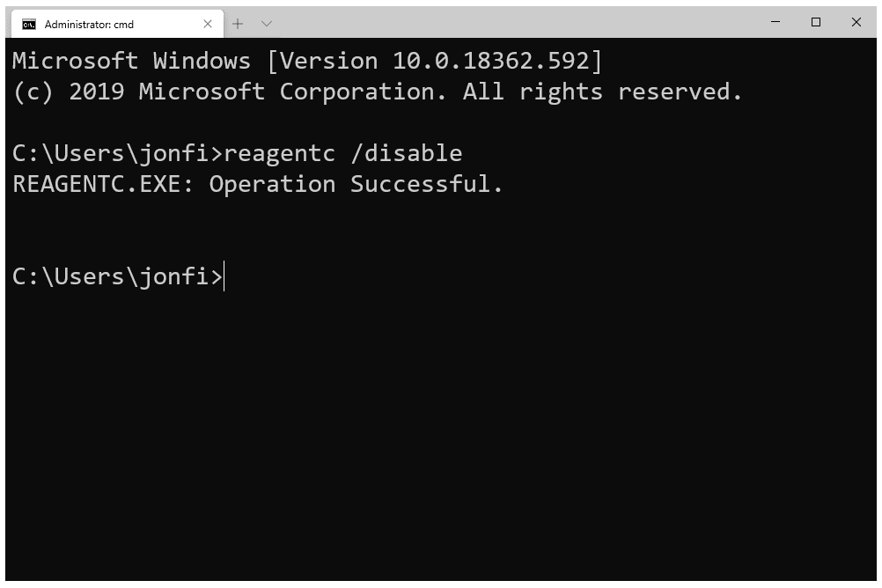The image size is (882, 588).
Task: Minimize the terminal window
Action: coord(775,23)
